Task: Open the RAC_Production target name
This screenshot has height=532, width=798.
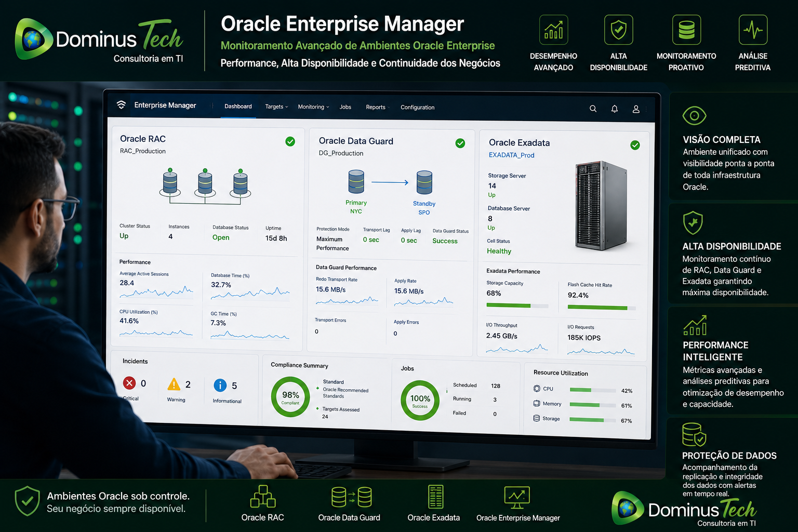Action: pos(143,151)
